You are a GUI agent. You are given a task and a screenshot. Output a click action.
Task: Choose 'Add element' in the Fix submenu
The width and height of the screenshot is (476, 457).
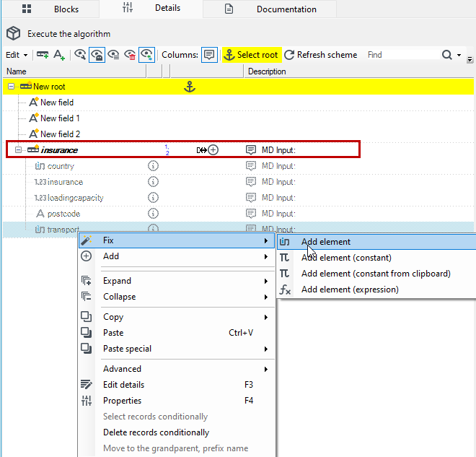coord(376,242)
